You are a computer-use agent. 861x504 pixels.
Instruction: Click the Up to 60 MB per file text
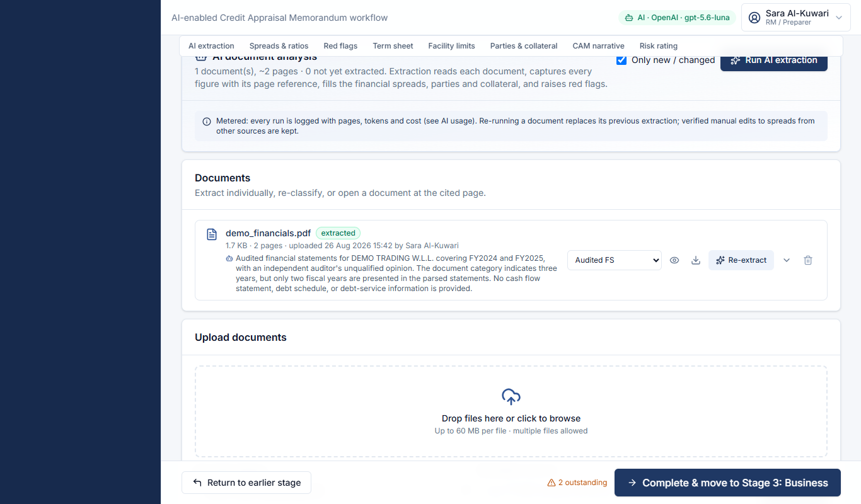(x=511, y=431)
